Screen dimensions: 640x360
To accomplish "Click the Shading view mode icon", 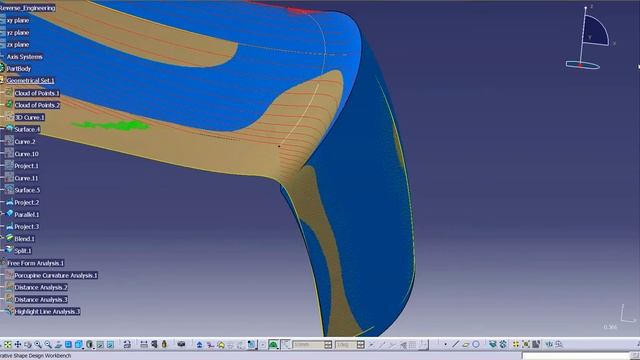I will click(x=89, y=344).
